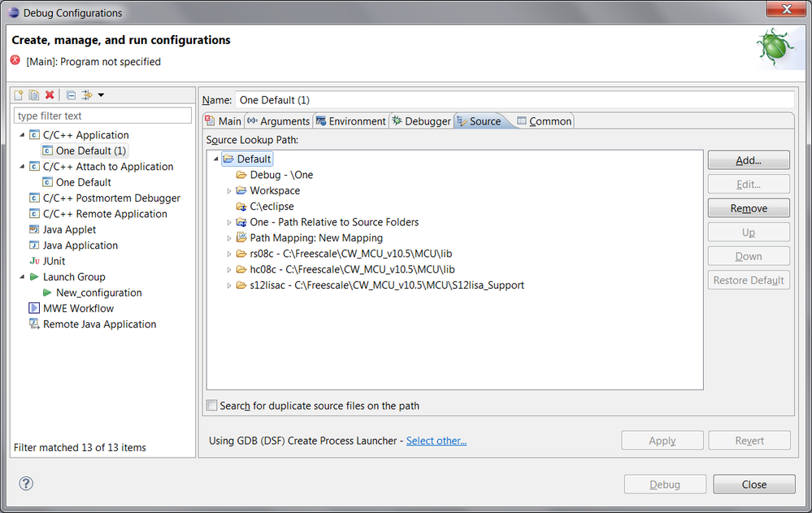Collapse the Launch Group tree node
Viewport: 812px width, 513px height.
(x=22, y=276)
